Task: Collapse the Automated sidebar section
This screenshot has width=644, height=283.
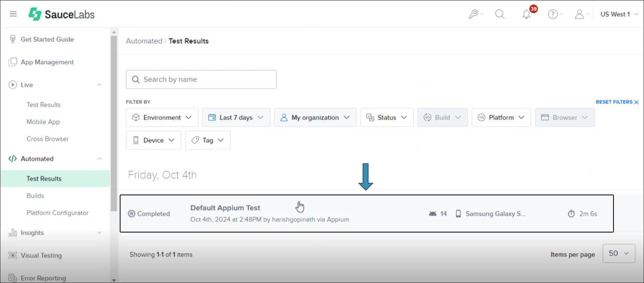Action: pos(99,159)
